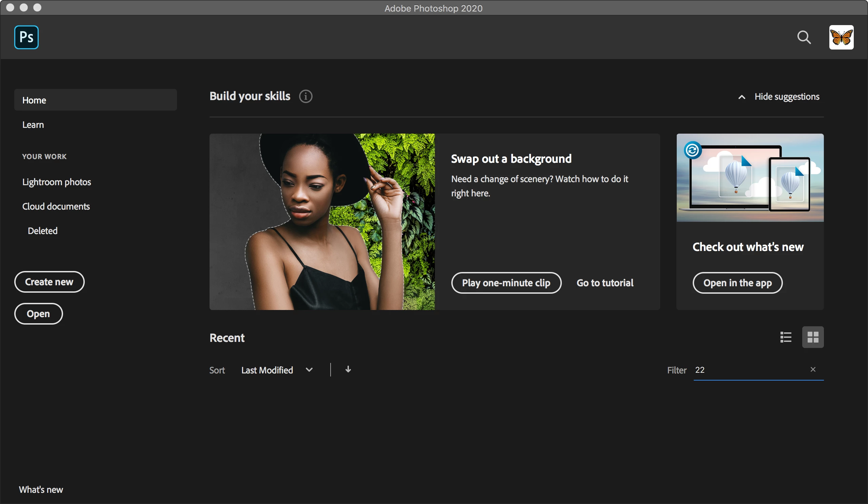Click the info icon beside Build your skills

click(305, 96)
